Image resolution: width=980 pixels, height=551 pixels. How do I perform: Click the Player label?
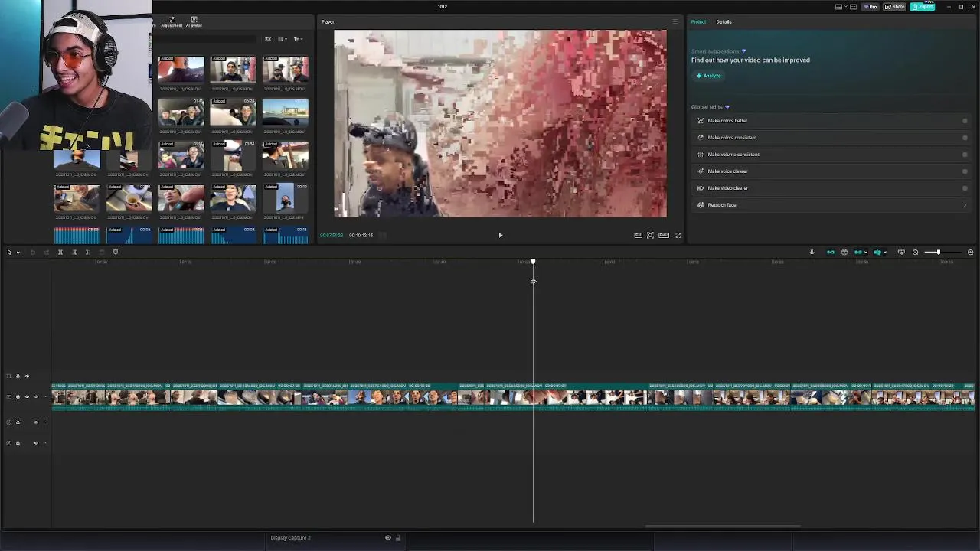328,21
